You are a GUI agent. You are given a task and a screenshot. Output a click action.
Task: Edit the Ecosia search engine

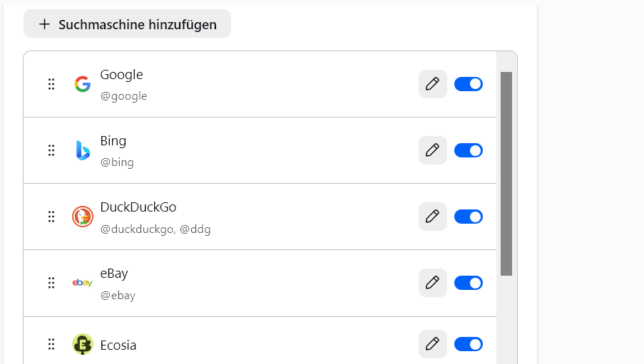click(x=432, y=344)
